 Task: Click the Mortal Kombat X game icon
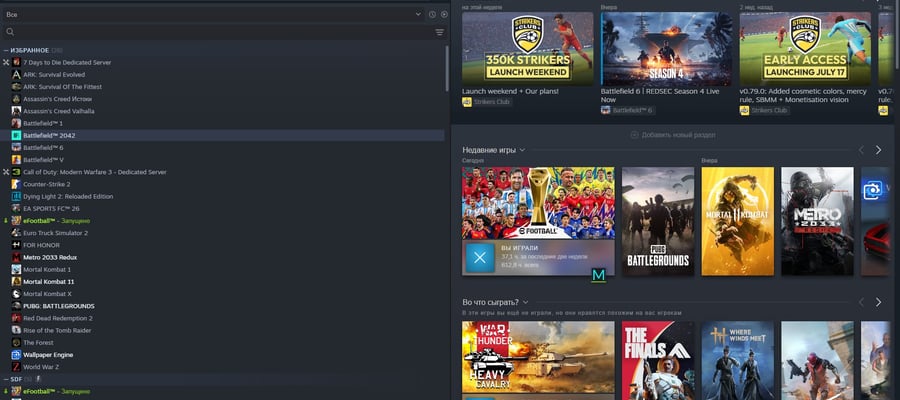pyautogui.click(x=16, y=294)
